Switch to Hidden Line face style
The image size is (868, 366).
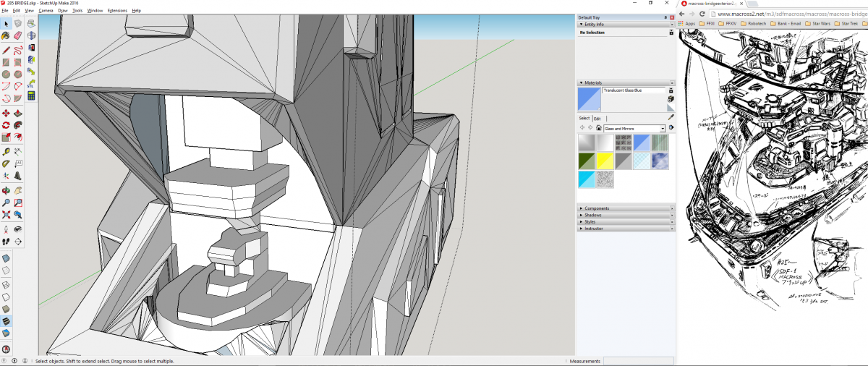[7, 297]
